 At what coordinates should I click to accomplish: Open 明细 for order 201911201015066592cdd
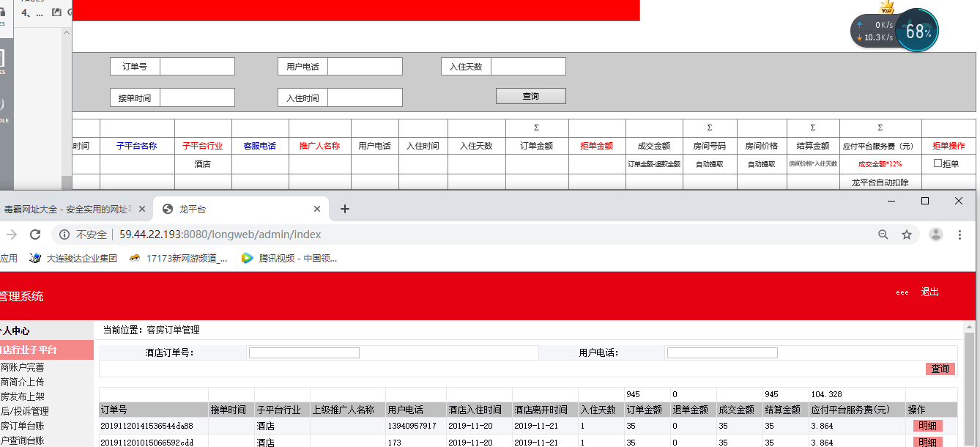click(x=928, y=442)
